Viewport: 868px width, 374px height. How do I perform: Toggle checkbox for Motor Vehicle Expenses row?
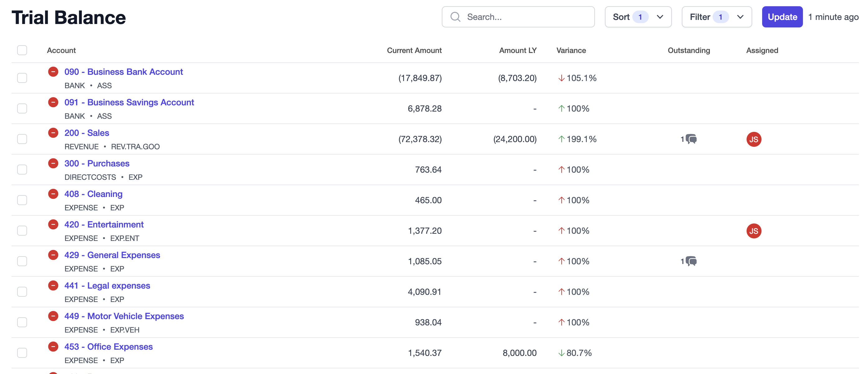tap(22, 321)
